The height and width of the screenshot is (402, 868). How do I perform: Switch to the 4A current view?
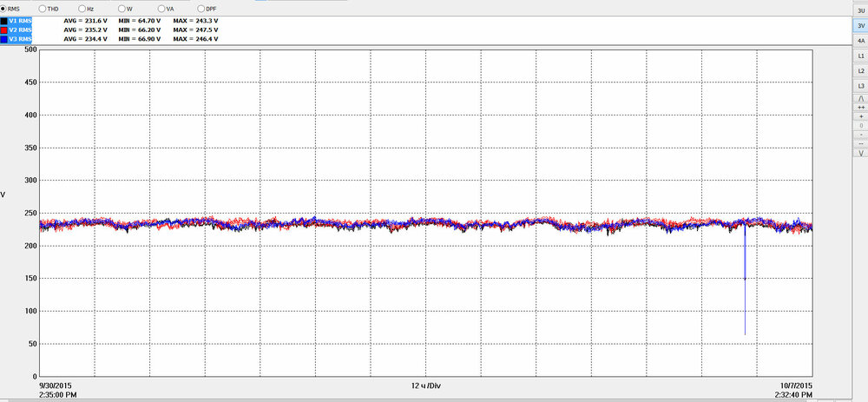[860, 41]
